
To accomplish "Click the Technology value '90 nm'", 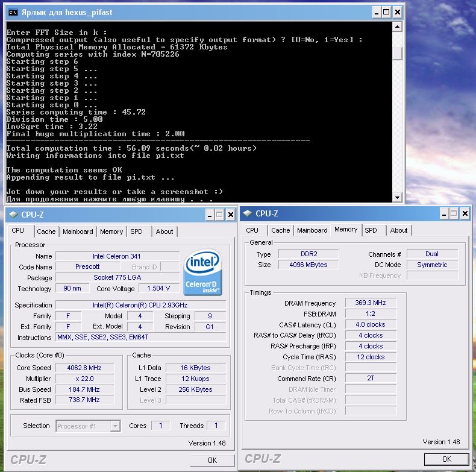I will (x=72, y=288).
